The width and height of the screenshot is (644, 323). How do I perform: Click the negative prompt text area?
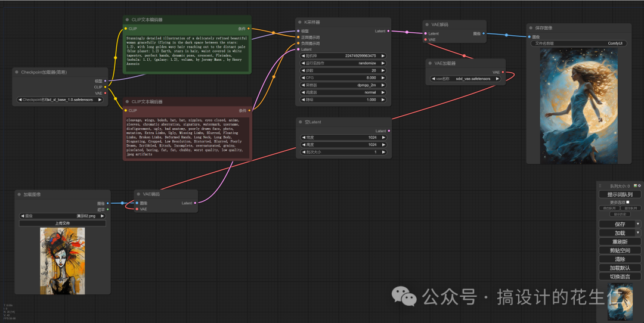coord(187,138)
